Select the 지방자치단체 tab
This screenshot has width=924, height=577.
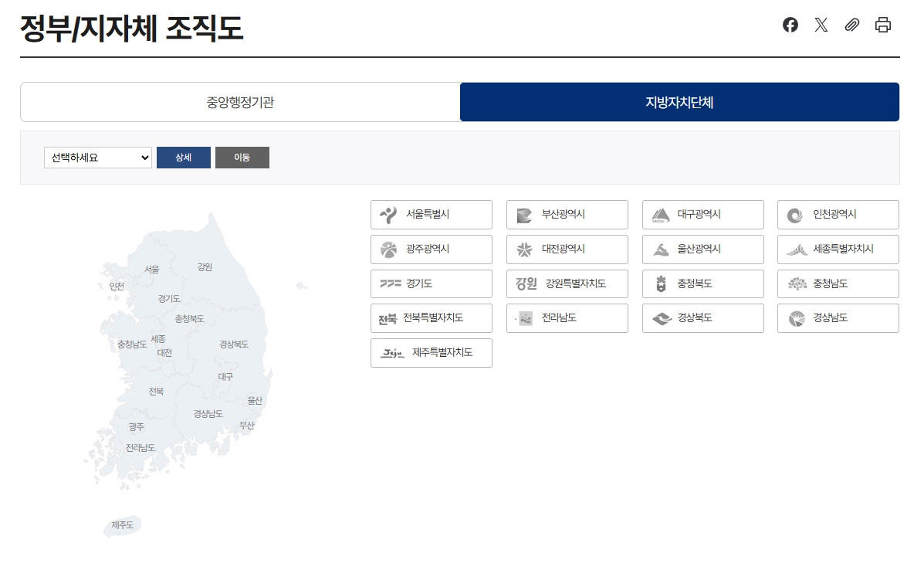coord(679,101)
